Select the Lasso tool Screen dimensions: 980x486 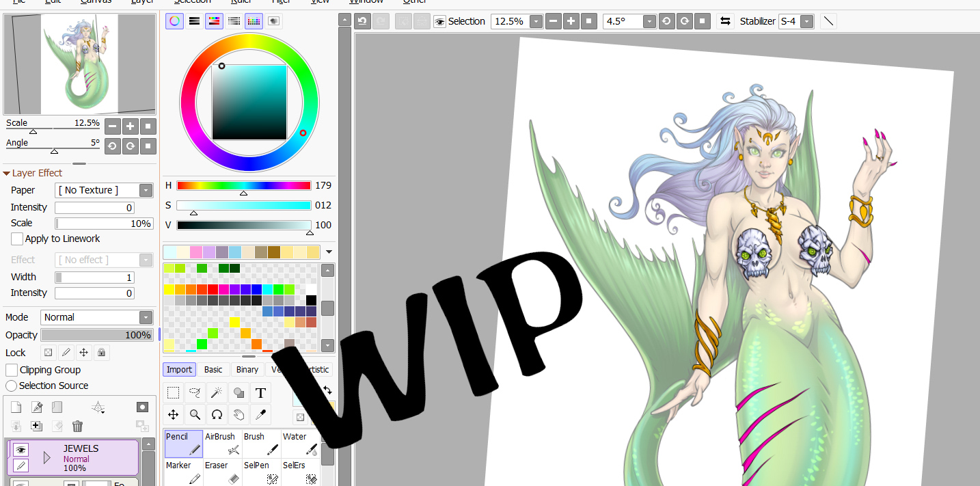tap(195, 392)
